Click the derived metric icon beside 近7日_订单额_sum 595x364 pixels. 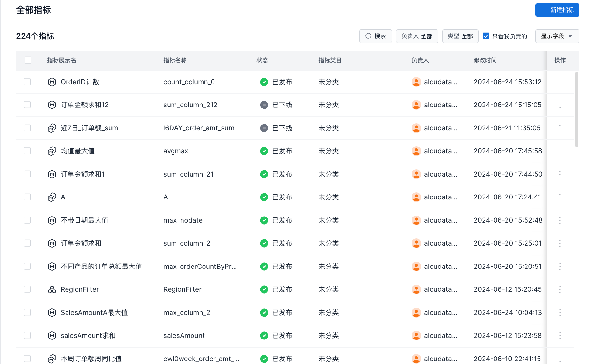(52, 128)
